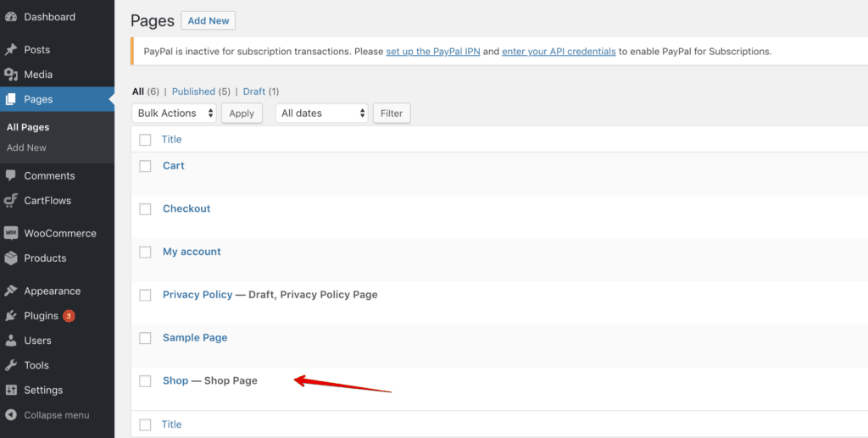The image size is (868, 438).
Task: Click the Plugins plug icon
Action: click(11, 316)
